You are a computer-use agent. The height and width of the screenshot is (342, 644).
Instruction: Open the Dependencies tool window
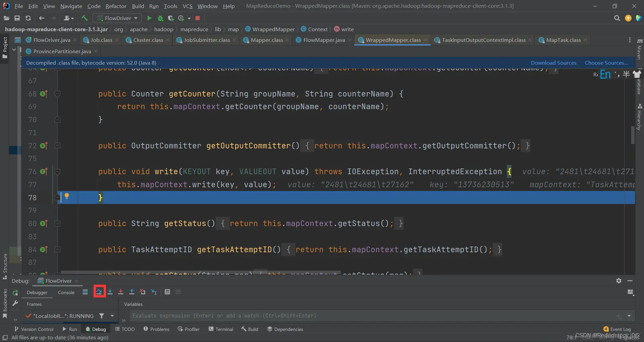[285, 329]
